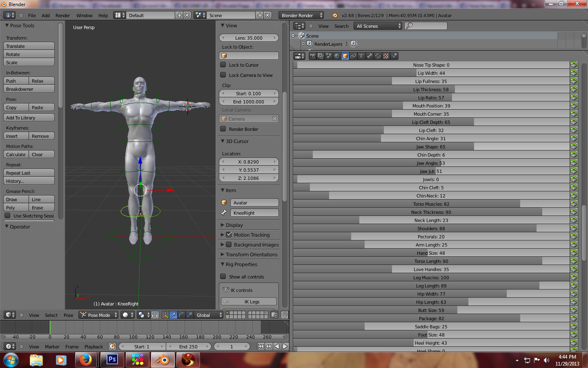Check the Show all controls option
The image size is (588, 368).
tap(223, 276)
